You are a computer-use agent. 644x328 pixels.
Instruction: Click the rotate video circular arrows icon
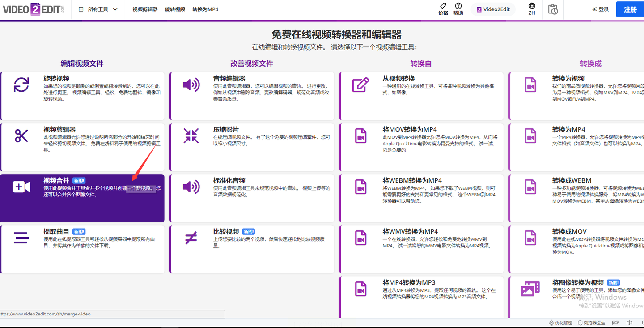pyautogui.click(x=21, y=85)
